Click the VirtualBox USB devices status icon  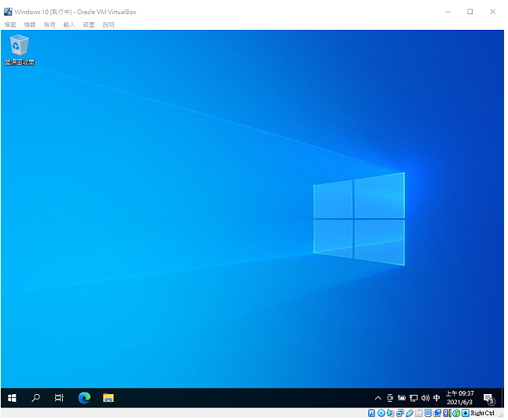(410, 413)
